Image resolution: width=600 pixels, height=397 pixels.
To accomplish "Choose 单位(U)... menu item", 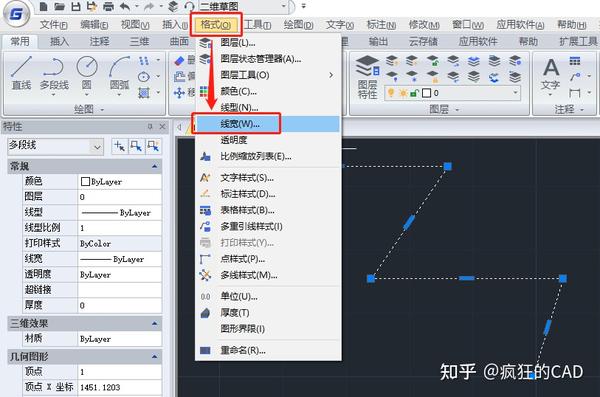I will [x=267, y=296].
